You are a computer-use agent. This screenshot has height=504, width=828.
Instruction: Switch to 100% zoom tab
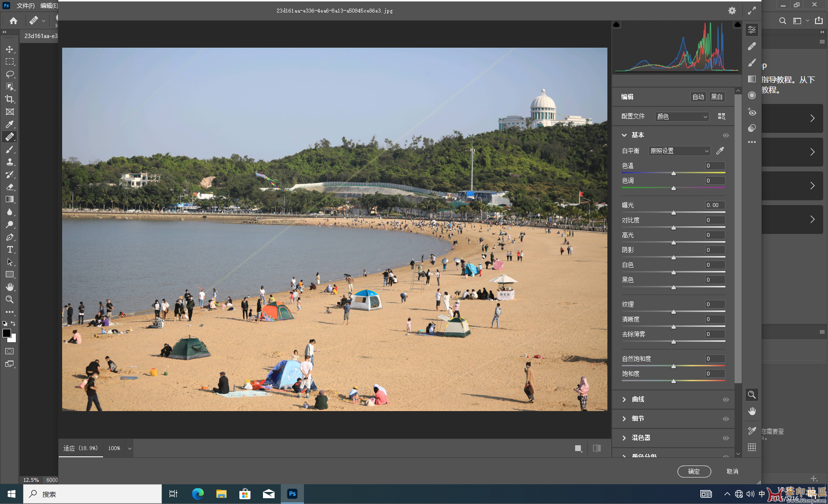tap(114, 448)
